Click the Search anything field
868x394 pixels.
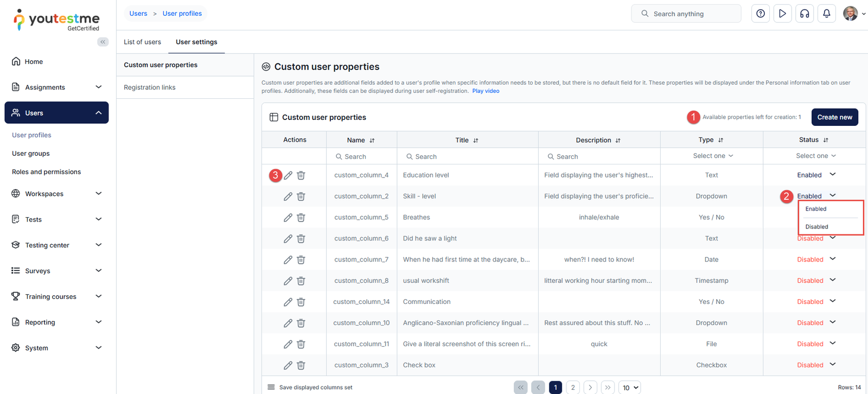(x=686, y=14)
